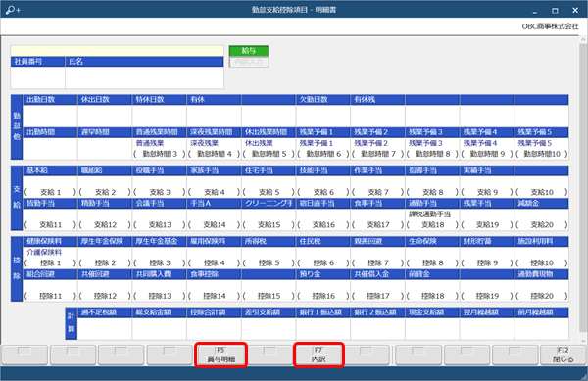Click the 休出残業時間 header
Screen dimensions: 588x381
pos(269,132)
